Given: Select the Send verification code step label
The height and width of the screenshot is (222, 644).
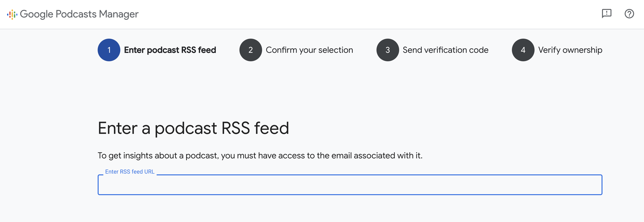Looking at the screenshot, I should (x=445, y=50).
